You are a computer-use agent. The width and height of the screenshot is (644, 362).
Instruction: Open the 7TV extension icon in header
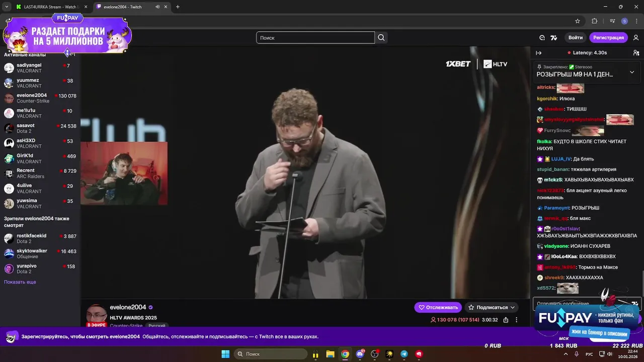554,38
